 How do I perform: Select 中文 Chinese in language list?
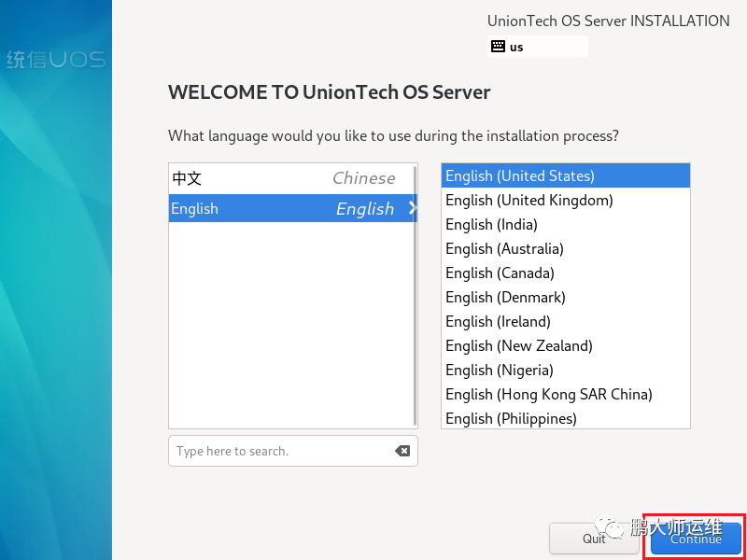[x=291, y=178]
